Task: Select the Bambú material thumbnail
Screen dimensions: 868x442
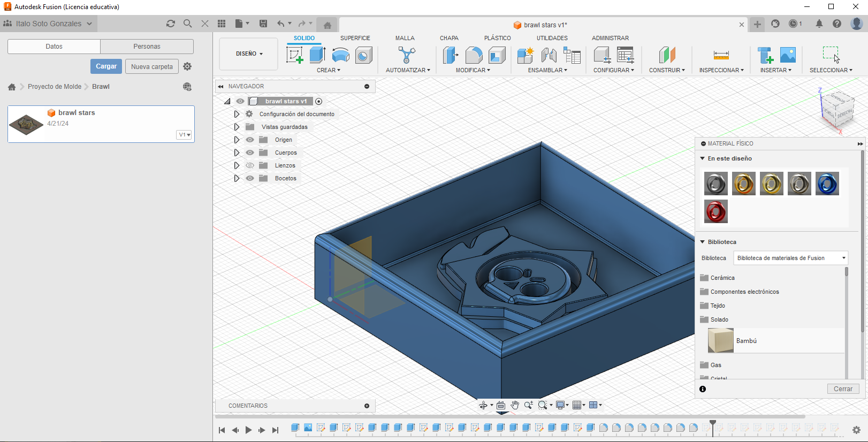Action: (x=720, y=340)
